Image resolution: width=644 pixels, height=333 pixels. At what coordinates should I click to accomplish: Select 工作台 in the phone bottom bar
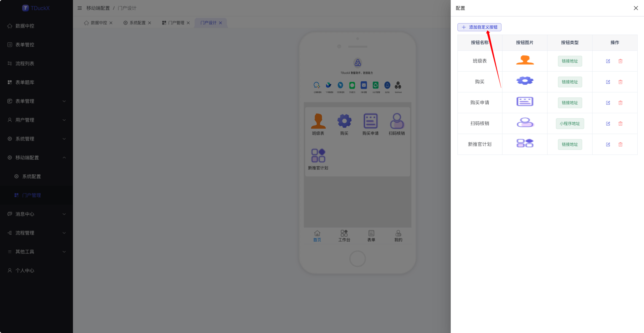344,236
